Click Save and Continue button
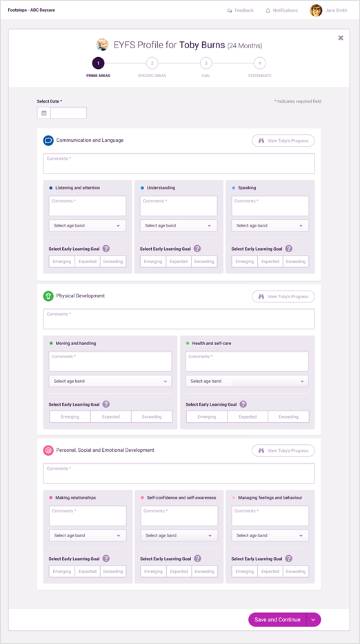Viewport: 360px width, 644px height. point(278,620)
